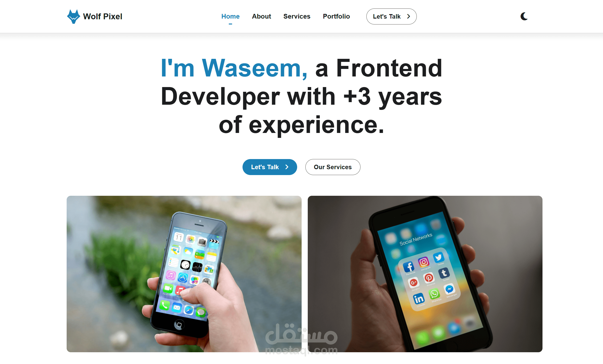Screen dimensions: 603x364
Task: Toggle dark mode with the moon icon
Action: click(524, 16)
